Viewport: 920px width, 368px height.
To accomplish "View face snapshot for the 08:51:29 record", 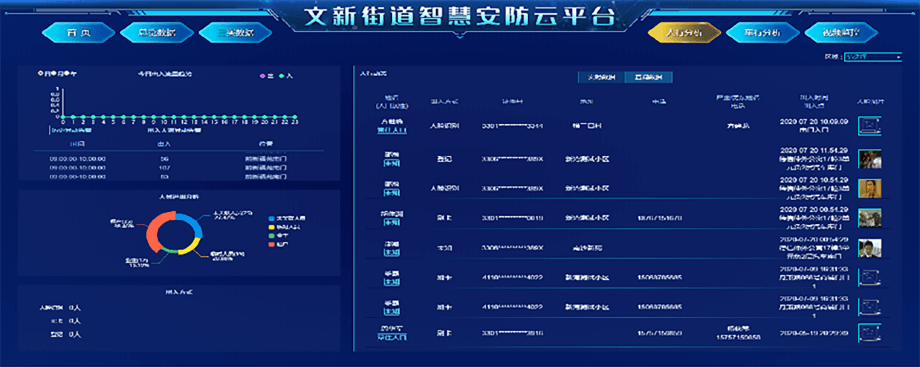I will pyautogui.click(x=870, y=218).
